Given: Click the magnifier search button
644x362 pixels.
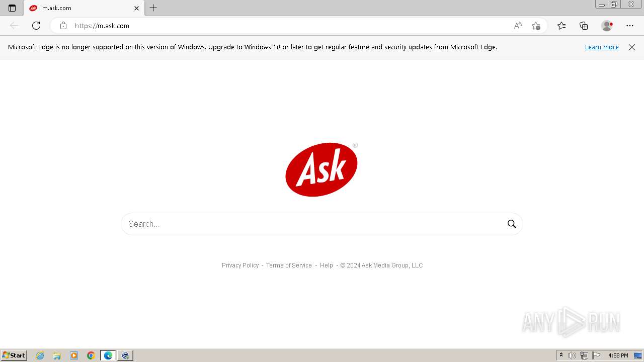Looking at the screenshot, I should pyautogui.click(x=512, y=224).
